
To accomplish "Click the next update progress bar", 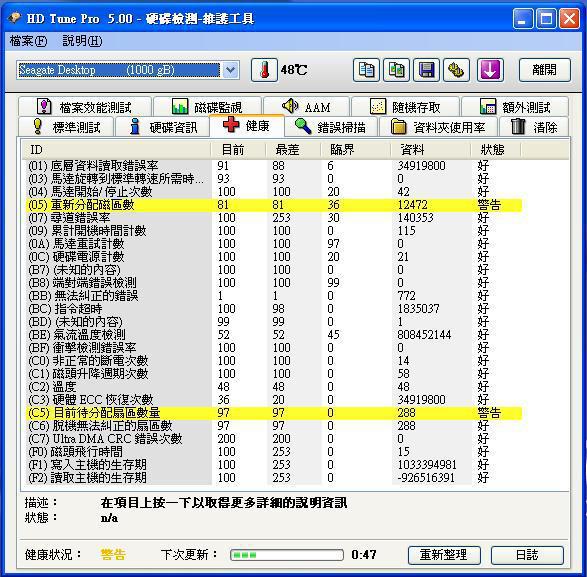I will (287, 555).
